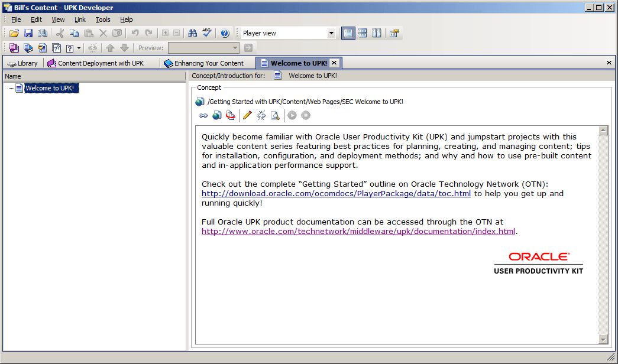Screen dimensions: 618x364
Task: Open the preview magnifier icon in Concept pane
Action: 275,115
